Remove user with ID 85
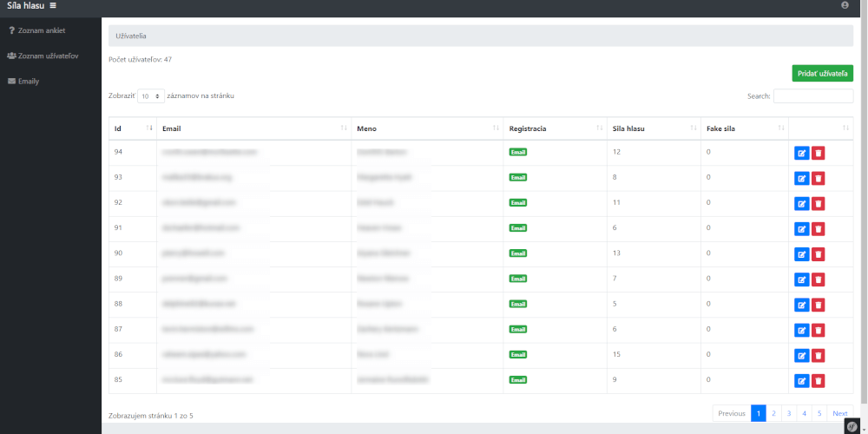 818,381
